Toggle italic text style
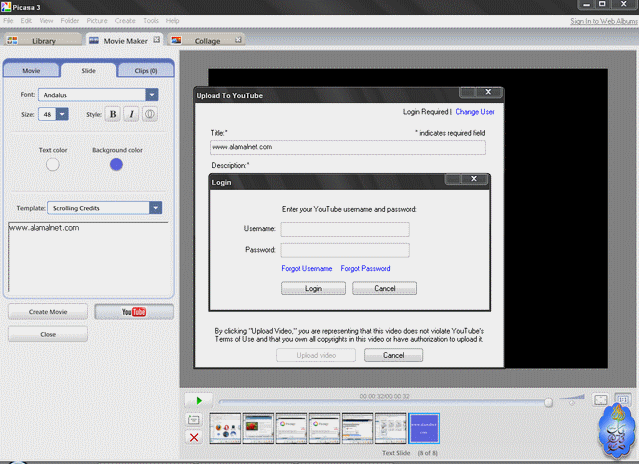The width and height of the screenshot is (639, 464). (x=131, y=115)
